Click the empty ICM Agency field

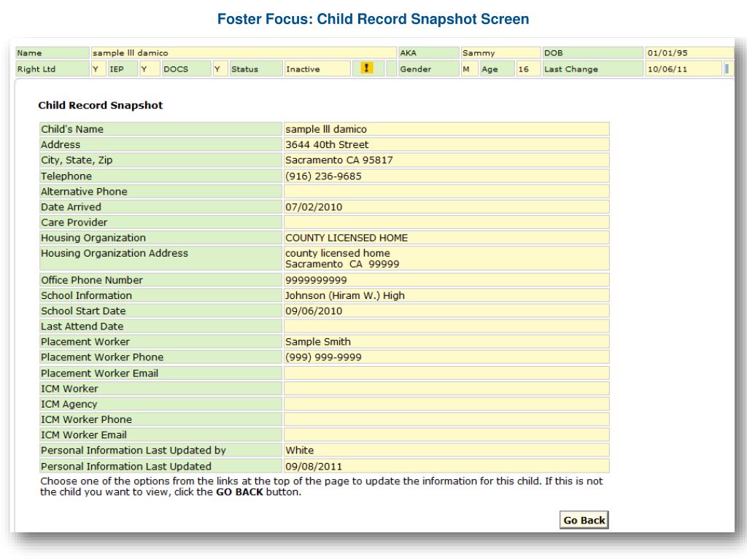(446, 404)
